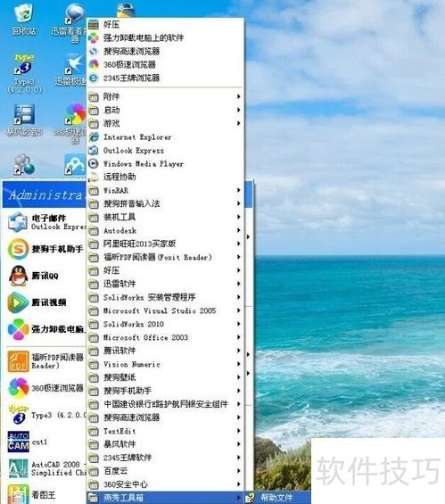Screen dimensions: 445x504
Task: Open 福昕PDF阅读器 in Start menu left pane
Action: click(x=46, y=361)
